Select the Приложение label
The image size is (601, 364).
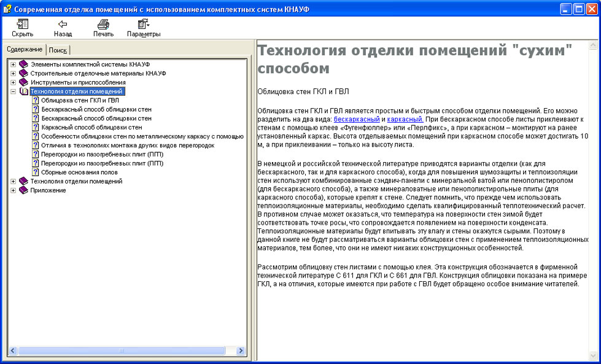[x=48, y=190]
